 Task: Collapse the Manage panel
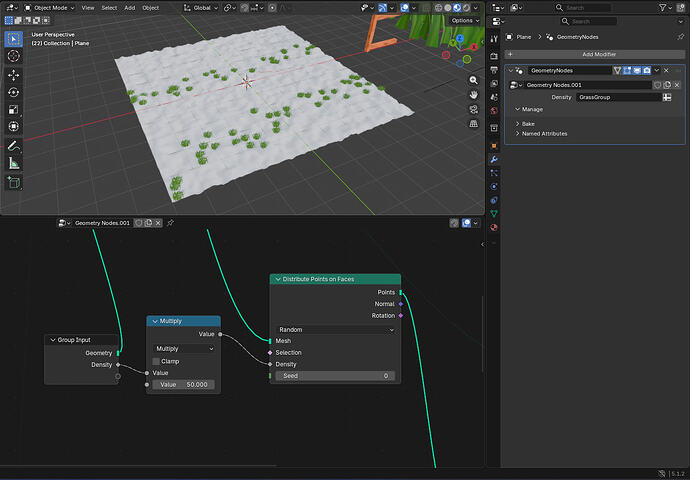[518, 109]
